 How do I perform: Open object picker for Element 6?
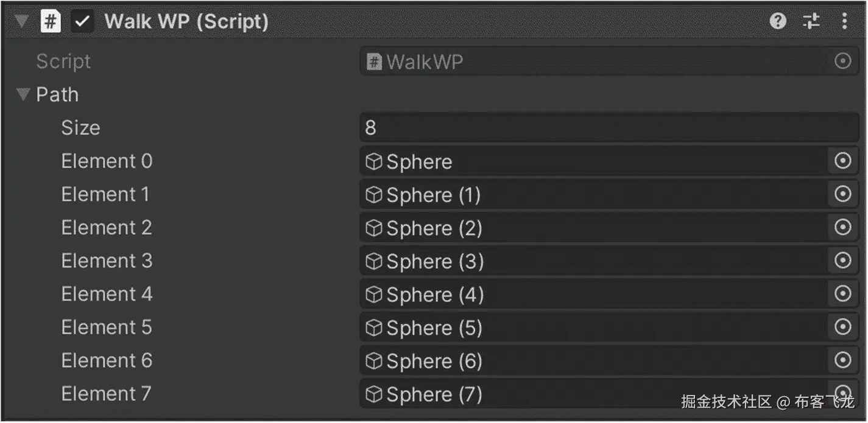[x=842, y=360]
